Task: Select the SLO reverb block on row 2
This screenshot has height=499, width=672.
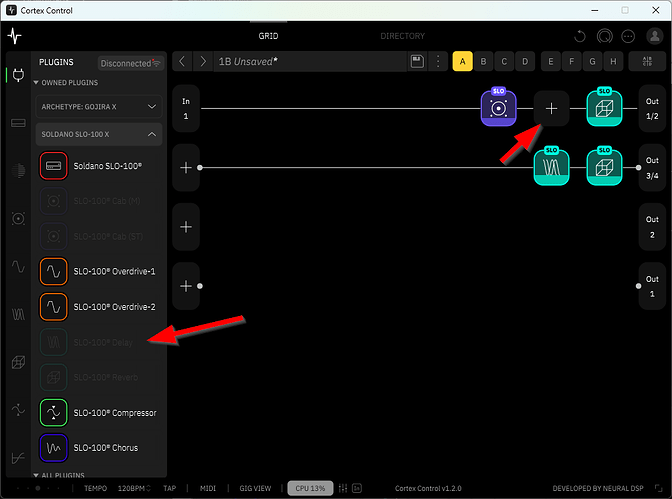Action: click(x=604, y=166)
